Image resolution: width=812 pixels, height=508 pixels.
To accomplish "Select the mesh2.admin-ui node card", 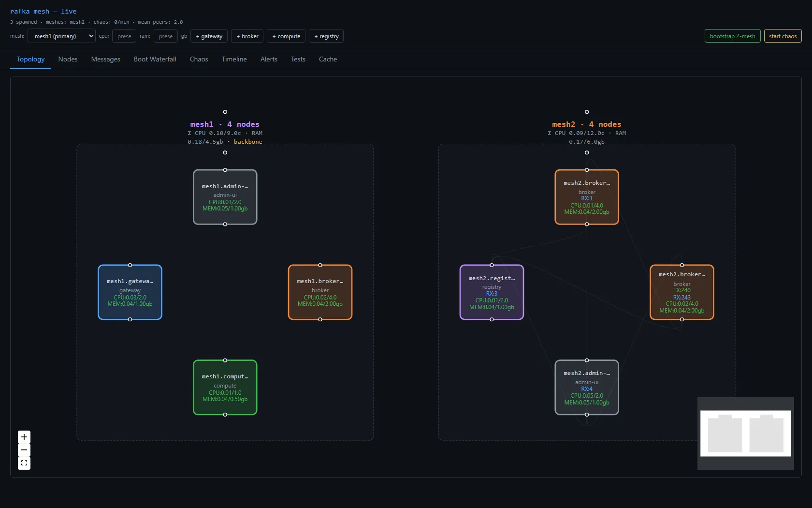I will [587, 387].
